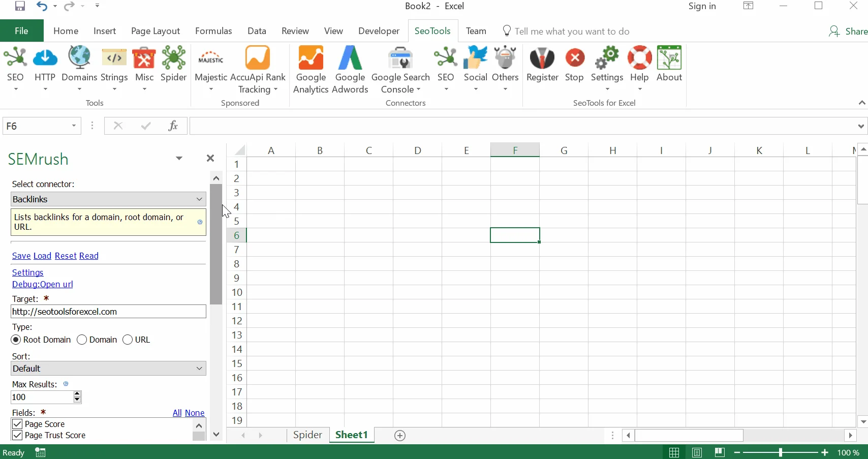Switch to the Spider sheet tab
868x459 pixels.
point(307,435)
